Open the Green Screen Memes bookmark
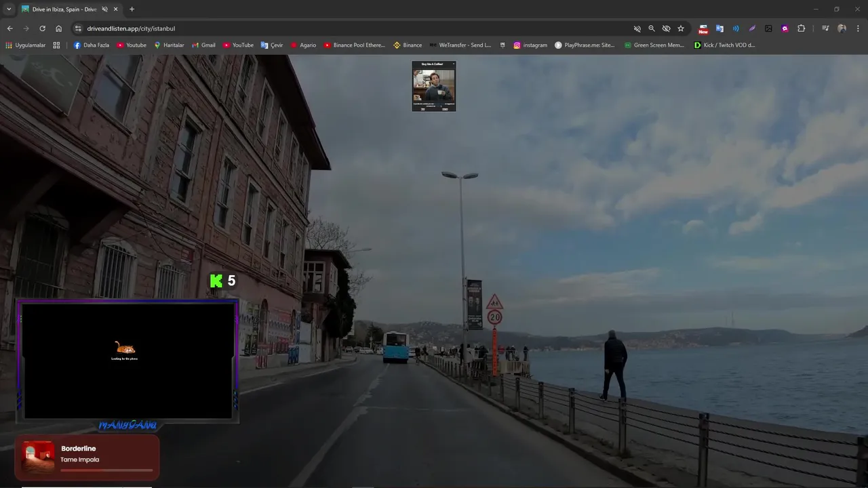Viewport: 868px width, 488px height. 654,45
